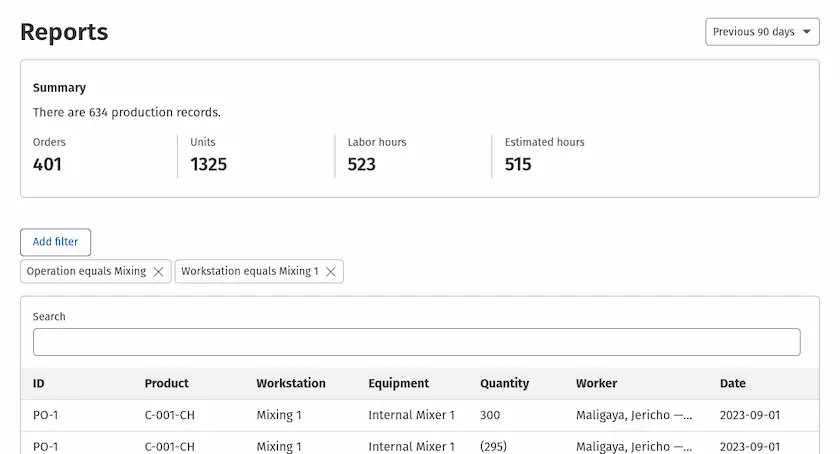Sort by the Equipment column header
The width and height of the screenshot is (840, 454).
click(x=399, y=383)
